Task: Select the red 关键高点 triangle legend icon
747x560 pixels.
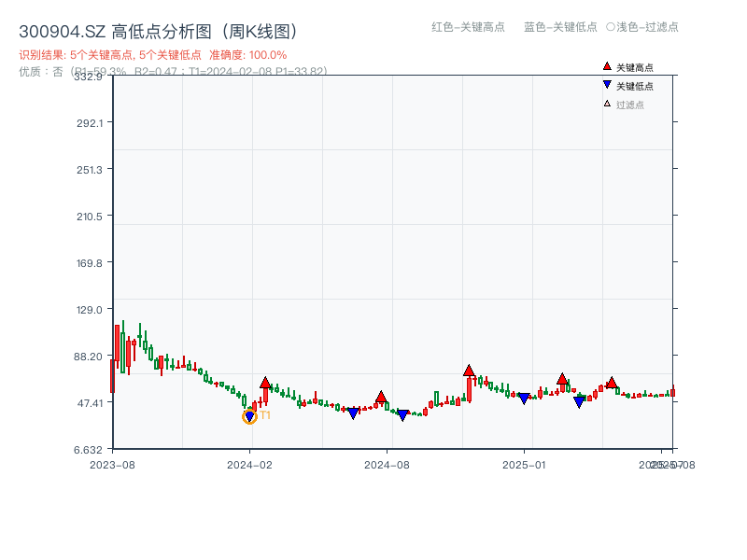Action: click(605, 66)
